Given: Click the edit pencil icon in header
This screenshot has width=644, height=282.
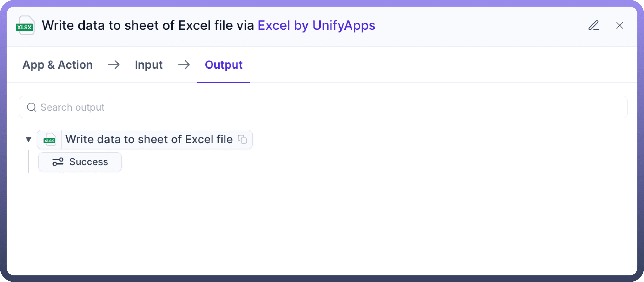Looking at the screenshot, I should coord(594,25).
